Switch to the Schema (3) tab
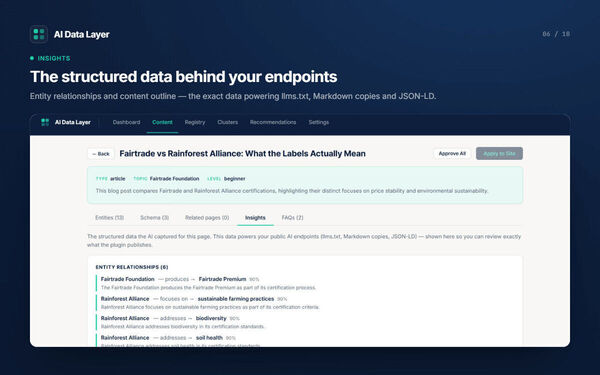Viewport: 600px width, 375px height. (154, 217)
